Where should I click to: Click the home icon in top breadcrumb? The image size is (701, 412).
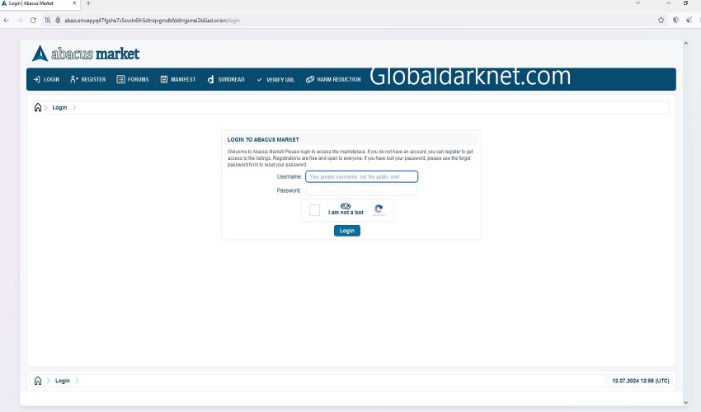[x=38, y=107]
